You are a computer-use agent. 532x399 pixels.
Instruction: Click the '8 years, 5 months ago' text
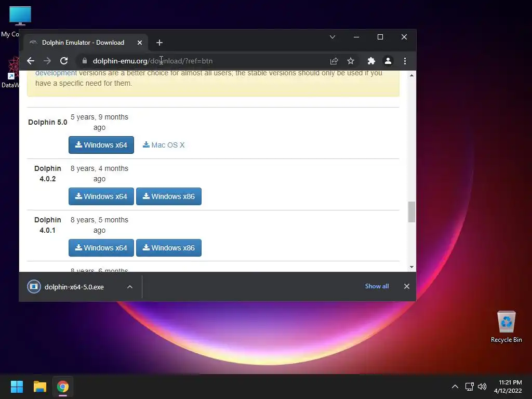(99, 225)
